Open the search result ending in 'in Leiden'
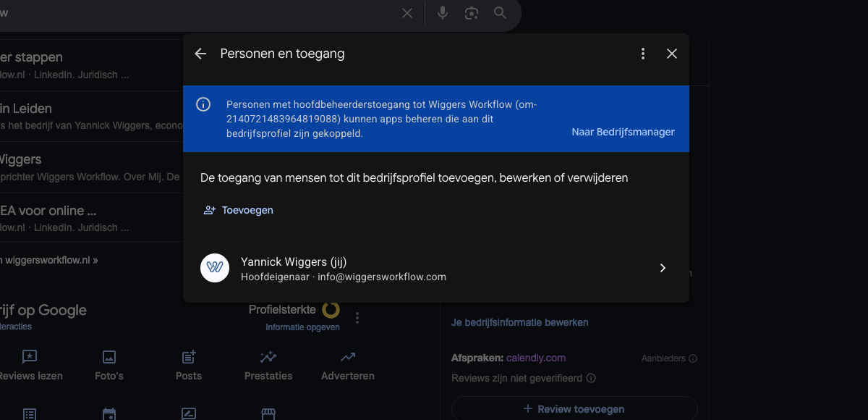This screenshot has width=868, height=420. tap(25, 109)
